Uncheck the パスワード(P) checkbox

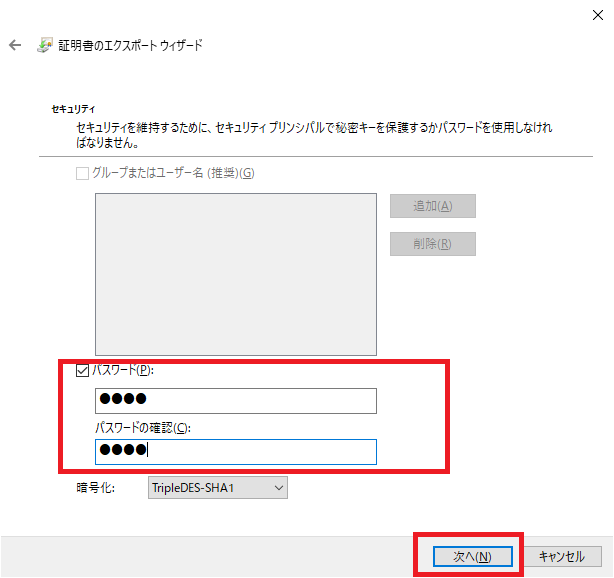[82, 370]
